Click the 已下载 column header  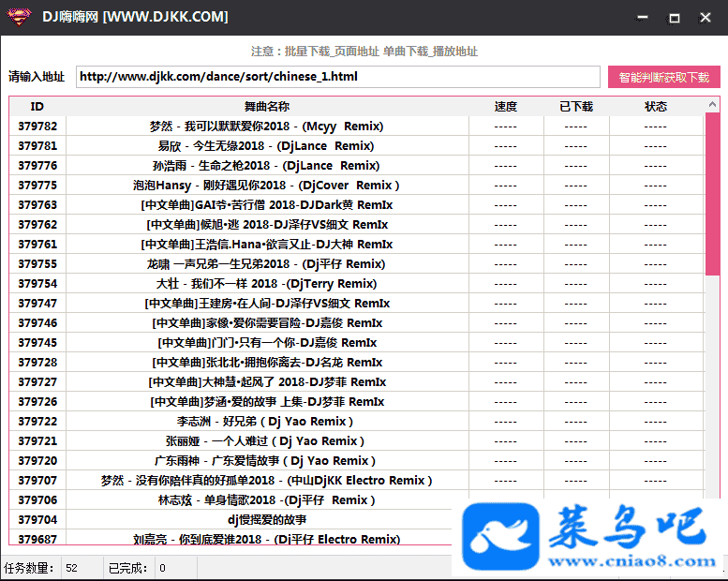[x=576, y=106]
